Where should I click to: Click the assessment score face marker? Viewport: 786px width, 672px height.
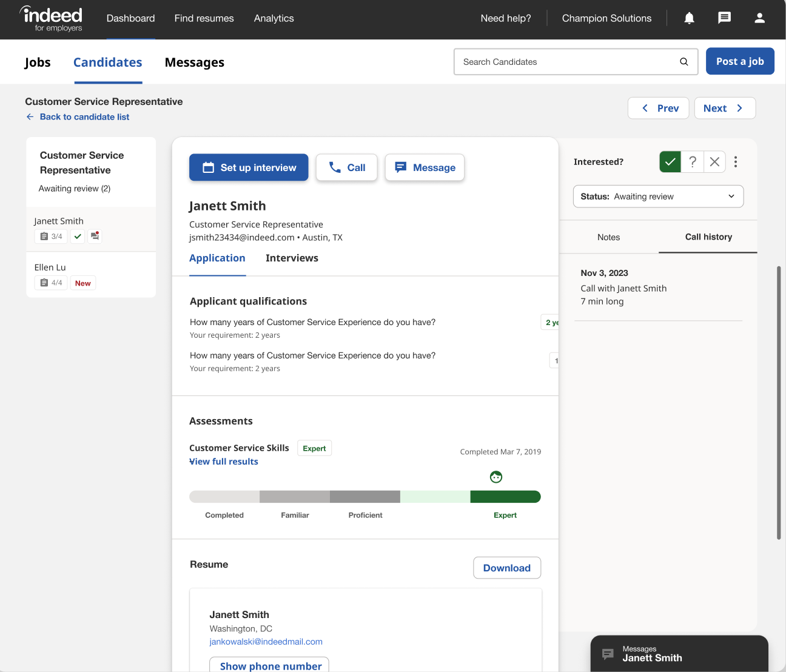coord(496,477)
